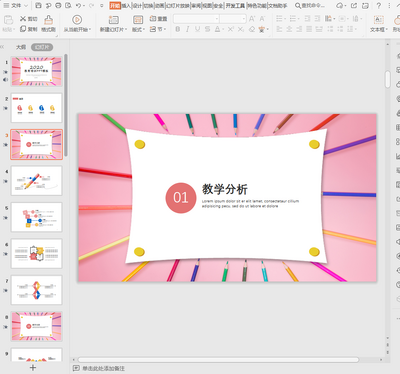Switch to the 设计 ribbon tab

(137, 6)
